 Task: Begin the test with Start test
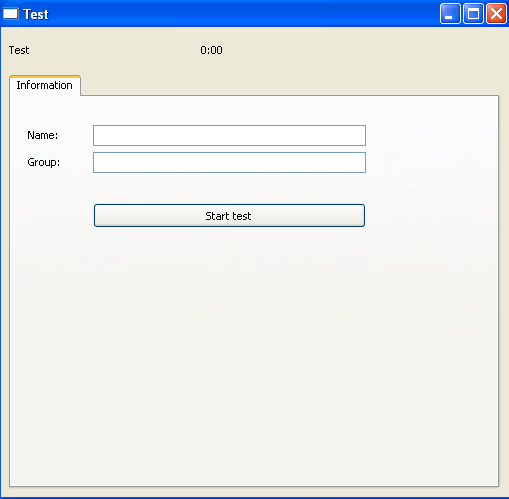[x=229, y=216]
